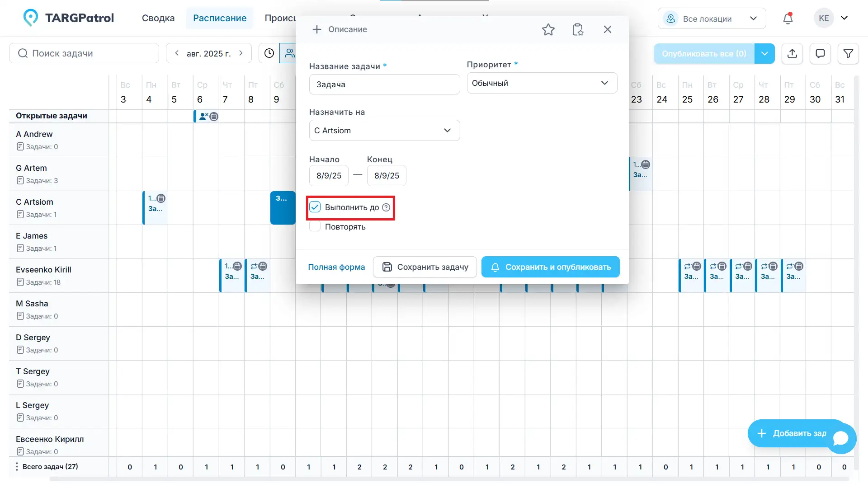Save task as template via clipboard-star icon
The width and height of the screenshot is (868, 488).
coord(578,29)
